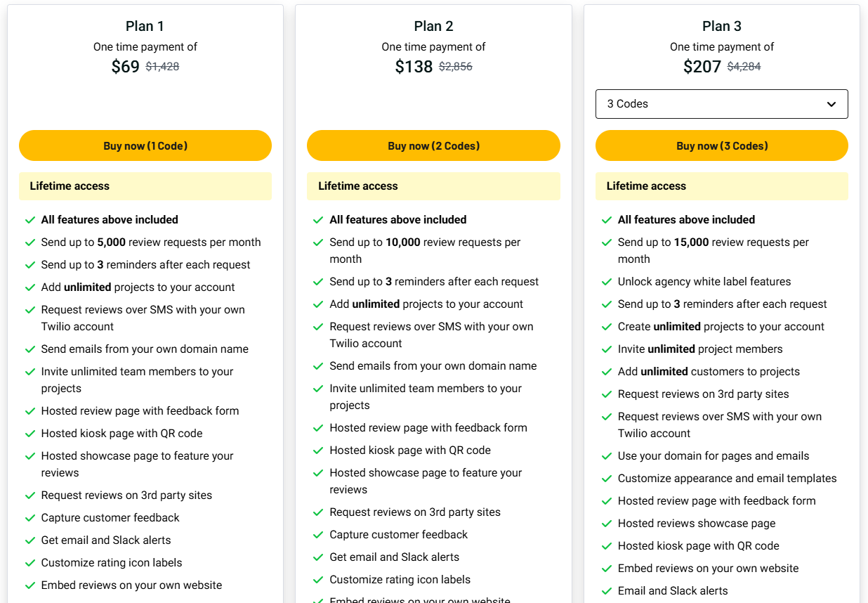The height and width of the screenshot is (603, 868).
Task: Click the checkmark beside 15,000 review requests
Action: 607,242
